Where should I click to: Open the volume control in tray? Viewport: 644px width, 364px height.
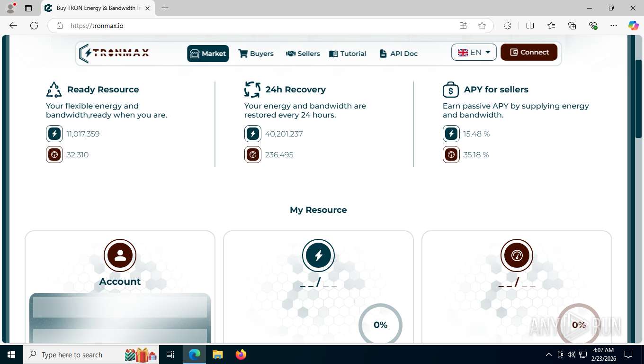point(571,355)
